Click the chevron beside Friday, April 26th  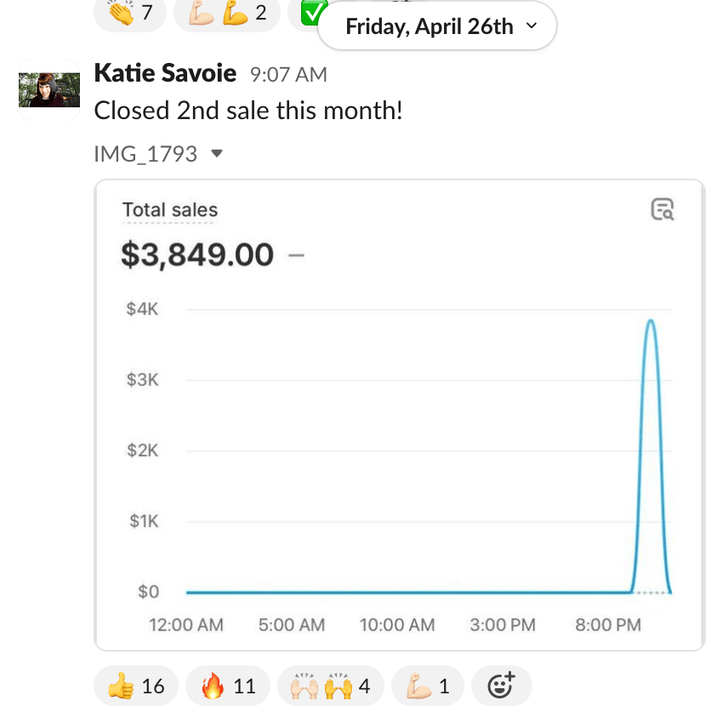pyautogui.click(x=532, y=26)
